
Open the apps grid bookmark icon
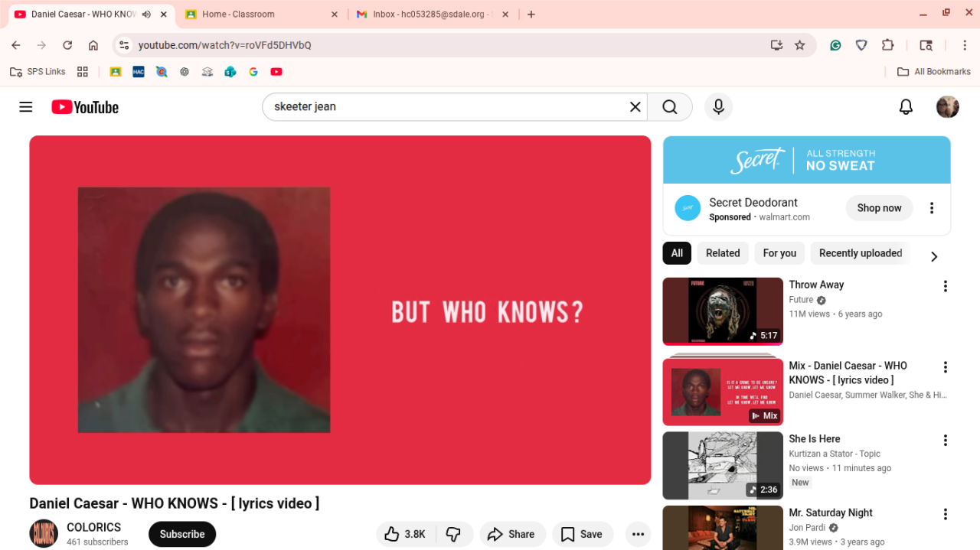pyautogui.click(x=83, y=72)
